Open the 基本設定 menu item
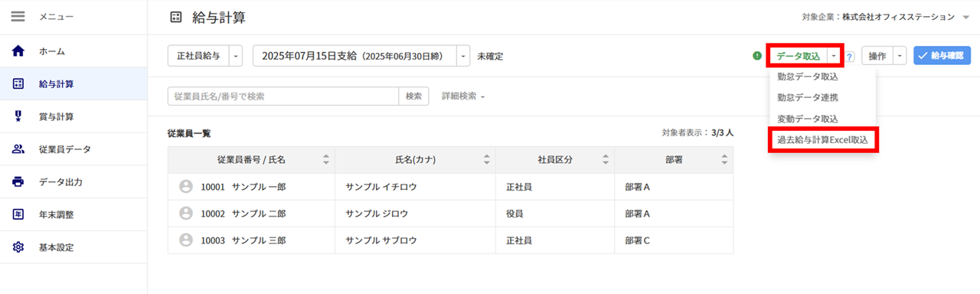The image size is (980, 294). click(x=73, y=247)
